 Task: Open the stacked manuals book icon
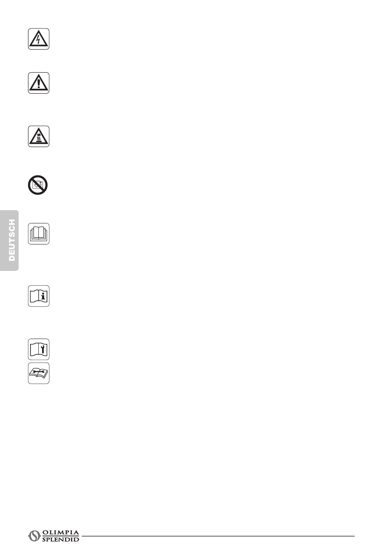point(39,234)
